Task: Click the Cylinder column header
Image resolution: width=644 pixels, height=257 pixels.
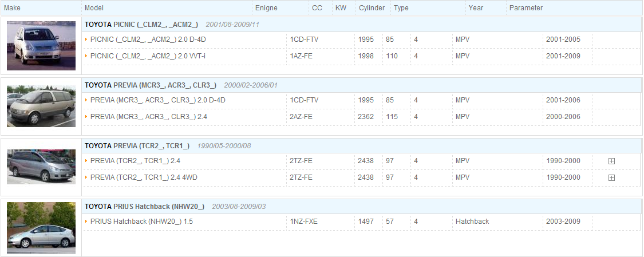Action: pos(372,8)
